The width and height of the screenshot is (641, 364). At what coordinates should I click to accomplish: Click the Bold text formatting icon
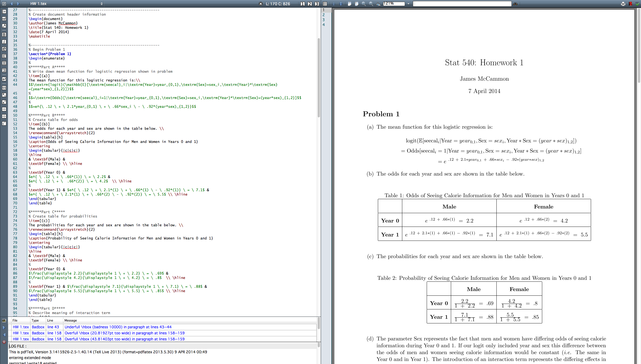click(x=4, y=35)
